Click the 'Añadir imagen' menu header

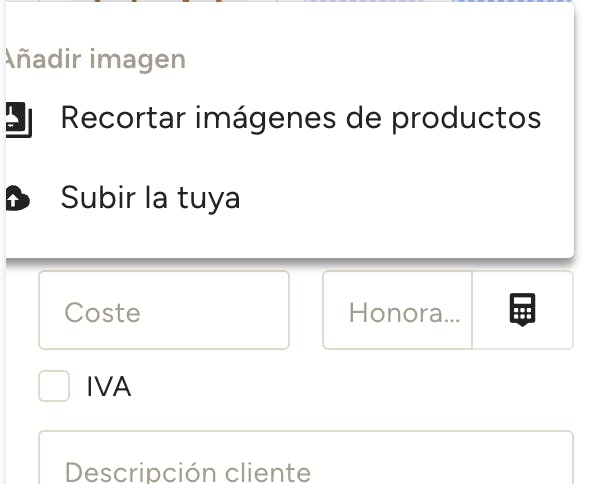point(94,59)
